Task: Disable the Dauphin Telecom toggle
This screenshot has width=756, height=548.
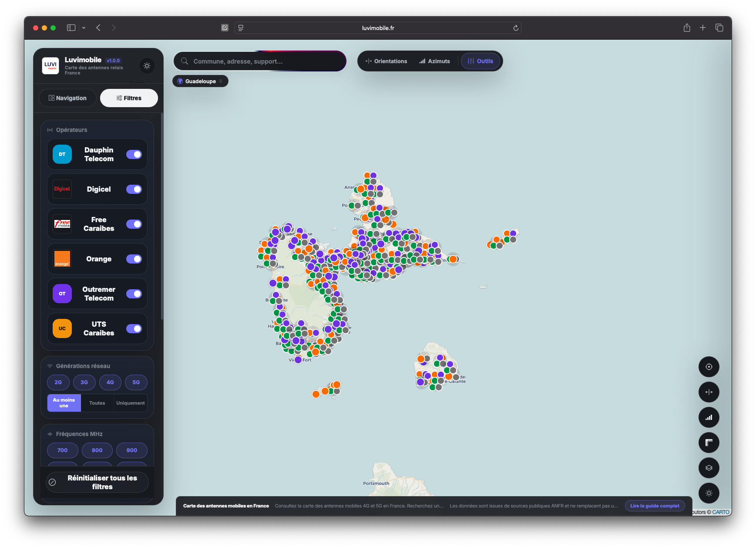Action: (x=134, y=154)
